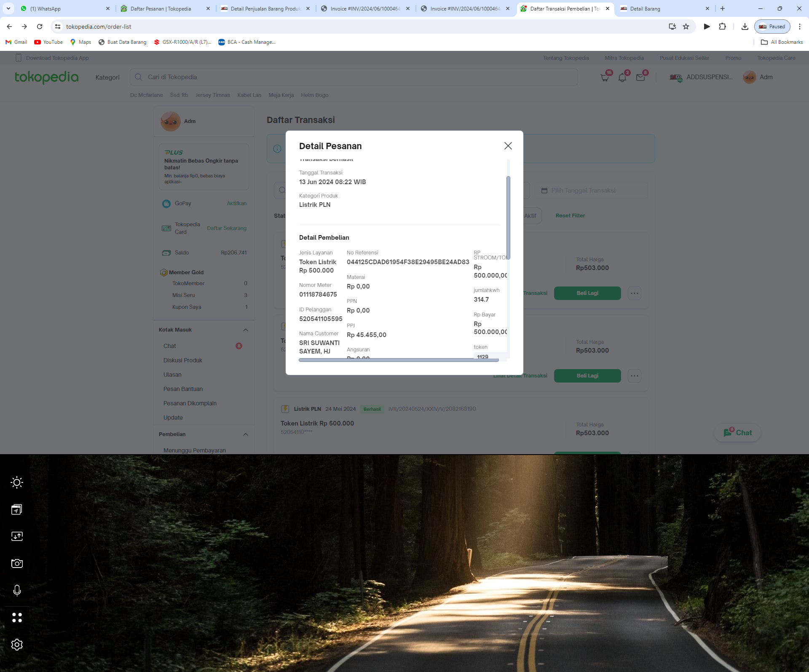This screenshot has height=672, width=809.
Task: Click the Beli Lagi button
Action: click(587, 293)
